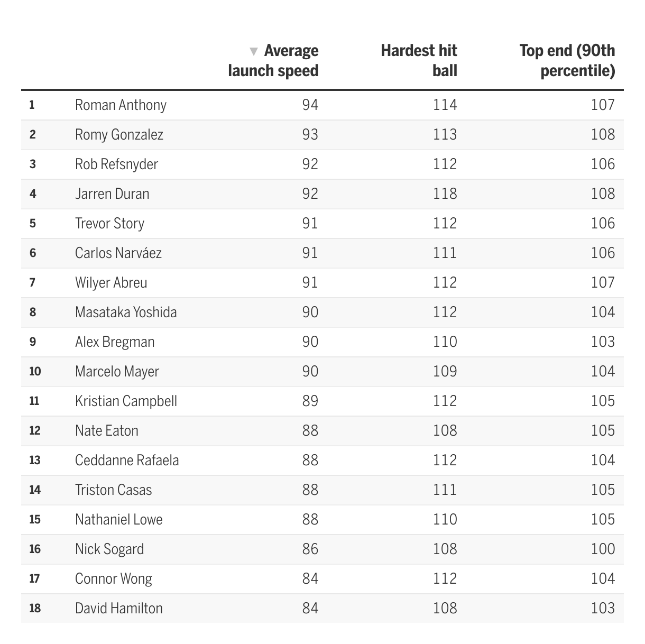The height and width of the screenshot is (644, 645).
Task: Click the David Hamilton name in row 18
Action: tap(119, 608)
